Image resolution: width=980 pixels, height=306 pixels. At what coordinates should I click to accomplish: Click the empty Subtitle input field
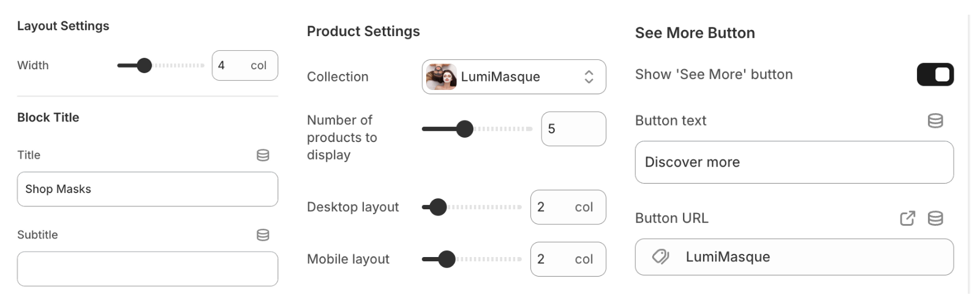[x=147, y=269]
